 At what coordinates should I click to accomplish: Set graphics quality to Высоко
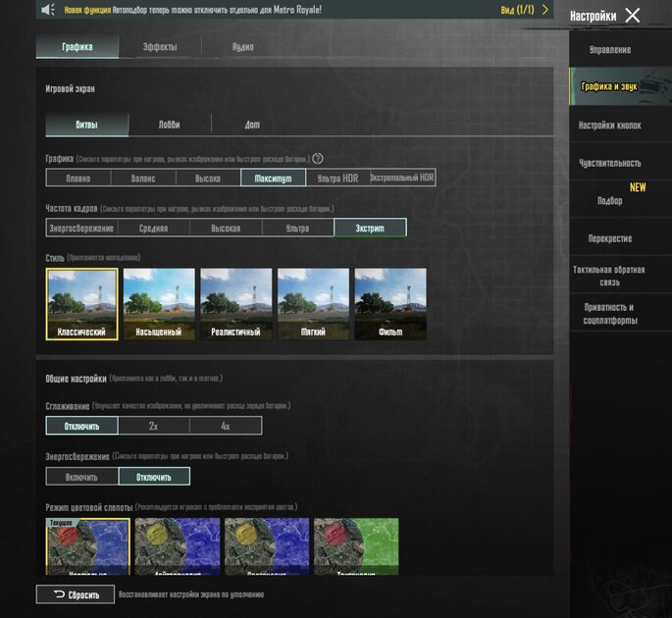pyautogui.click(x=208, y=178)
